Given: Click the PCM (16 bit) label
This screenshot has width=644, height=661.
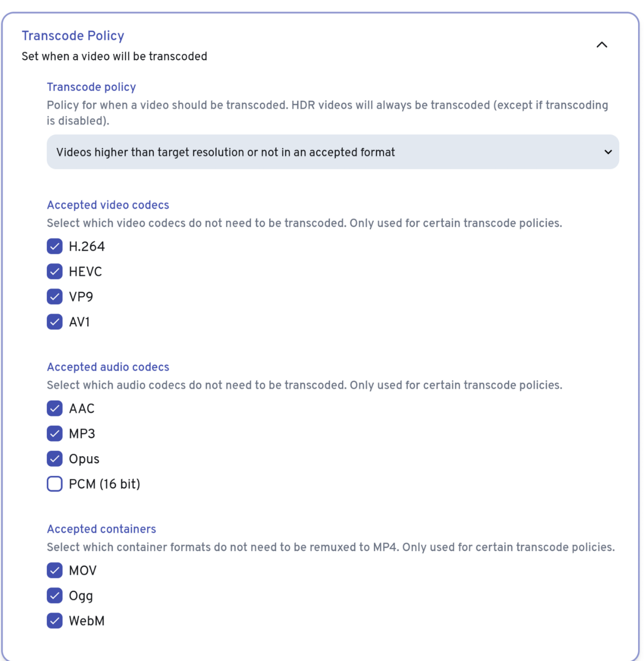Looking at the screenshot, I should 104,484.
